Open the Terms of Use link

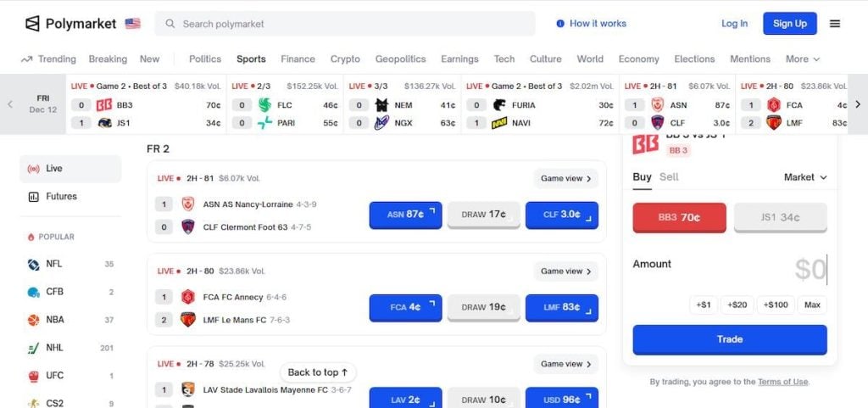click(782, 382)
